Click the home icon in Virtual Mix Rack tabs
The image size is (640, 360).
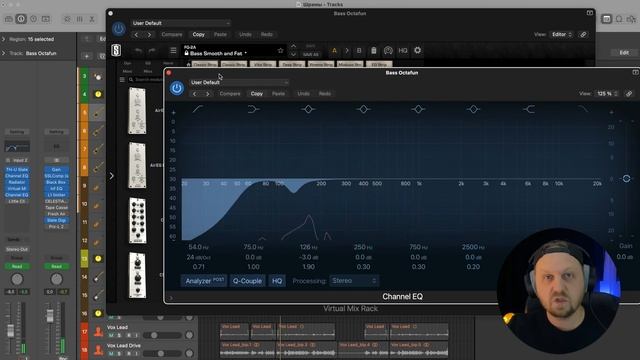pyautogui.click(x=189, y=64)
